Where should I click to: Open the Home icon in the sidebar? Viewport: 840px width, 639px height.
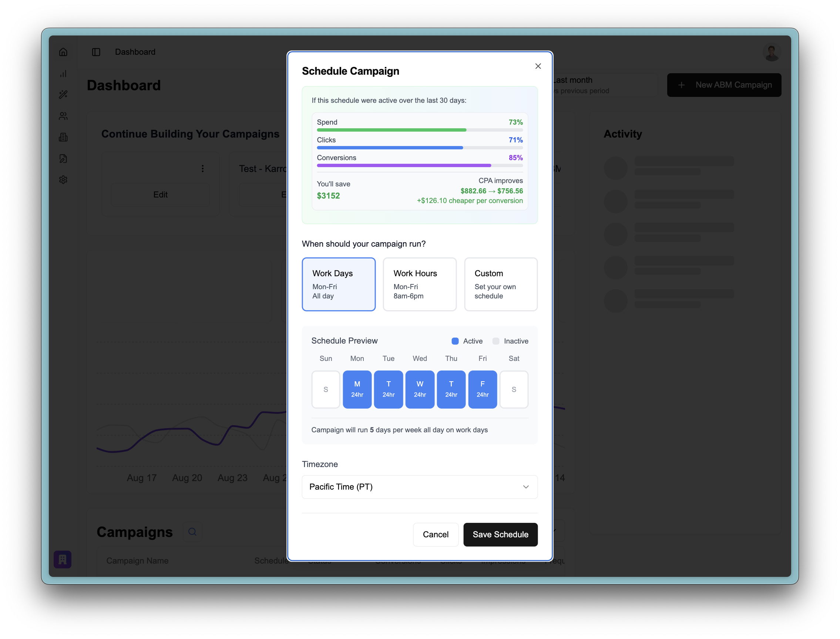[63, 52]
